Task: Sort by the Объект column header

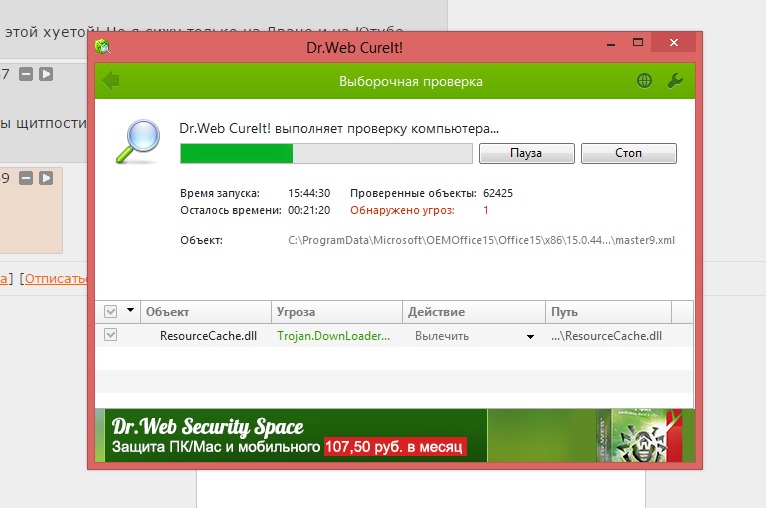Action: [206, 312]
